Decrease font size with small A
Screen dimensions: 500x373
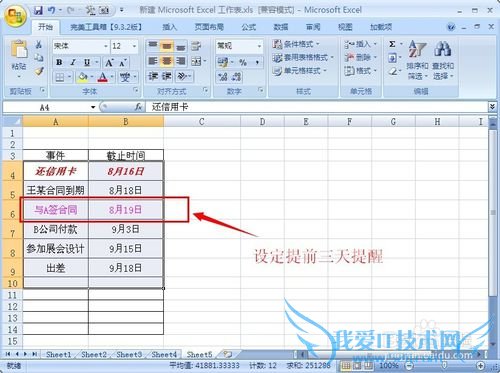(122, 62)
